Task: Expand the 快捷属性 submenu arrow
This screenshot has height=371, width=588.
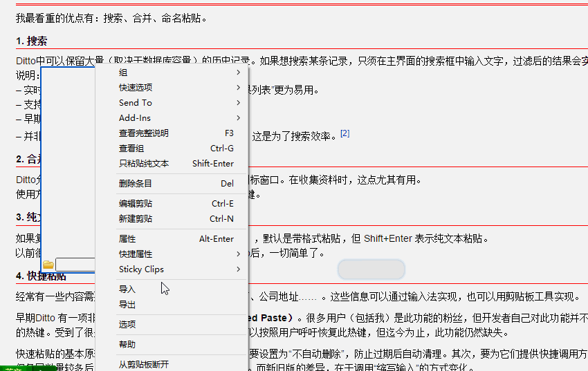Action: [x=239, y=254]
